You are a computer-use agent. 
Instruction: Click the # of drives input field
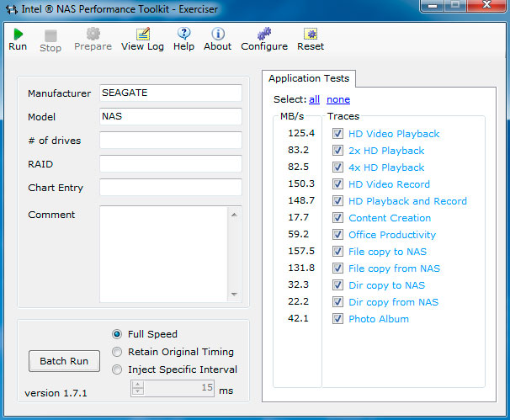pyautogui.click(x=170, y=141)
